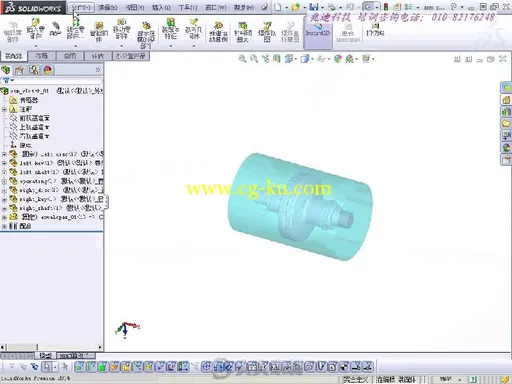Screen dimensions: 512x384
Task: Open File Explorer folder icon in task pane
Action: [506, 123]
